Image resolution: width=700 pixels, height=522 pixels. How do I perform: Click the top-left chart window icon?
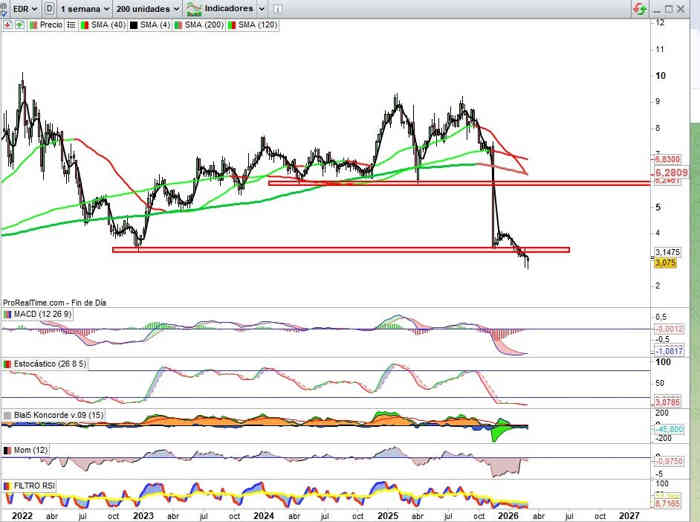pyautogui.click(x=5, y=7)
